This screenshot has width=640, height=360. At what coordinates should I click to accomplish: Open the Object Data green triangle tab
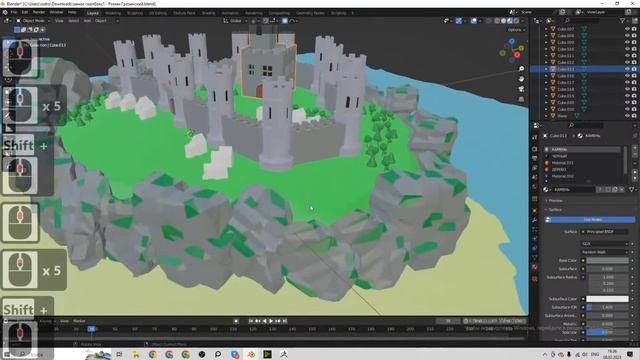(x=535, y=258)
